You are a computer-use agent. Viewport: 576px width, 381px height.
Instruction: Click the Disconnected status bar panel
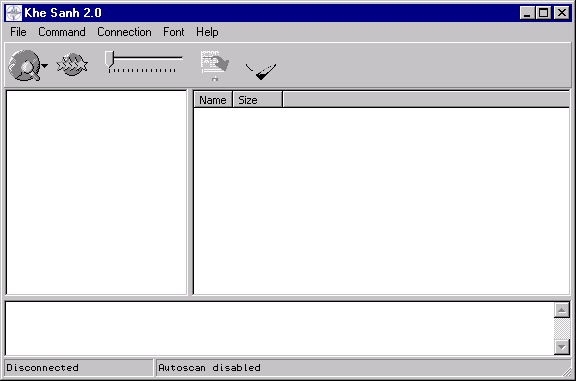tap(79, 368)
